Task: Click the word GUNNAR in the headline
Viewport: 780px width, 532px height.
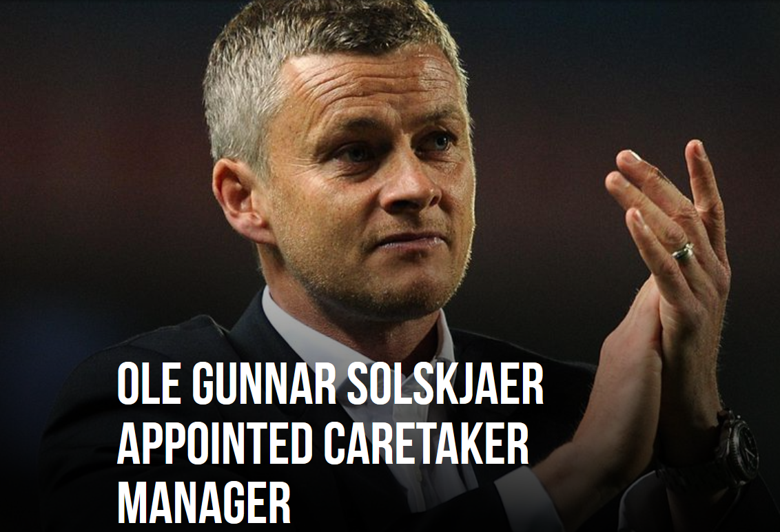Action: (x=264, y=385)
